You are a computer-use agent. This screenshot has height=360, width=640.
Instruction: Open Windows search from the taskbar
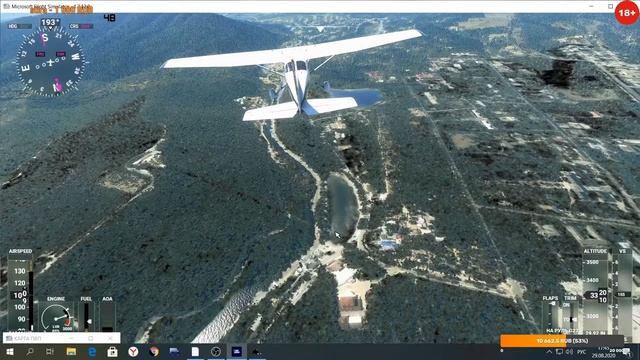tap(30, 352)
